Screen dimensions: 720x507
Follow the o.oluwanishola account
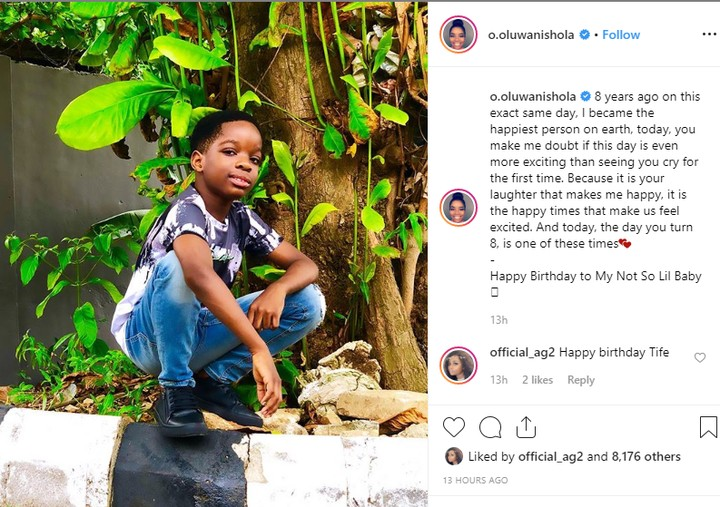click(x=621, y=35)
